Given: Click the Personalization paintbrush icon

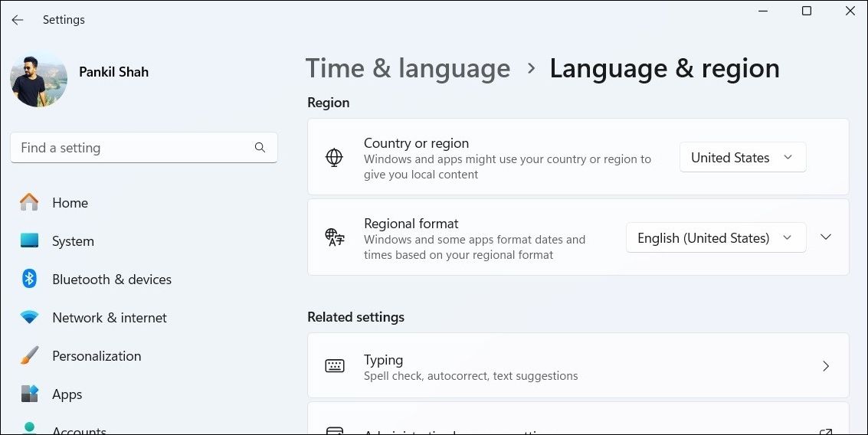Looking at the screenshot, I should (29, 356).
